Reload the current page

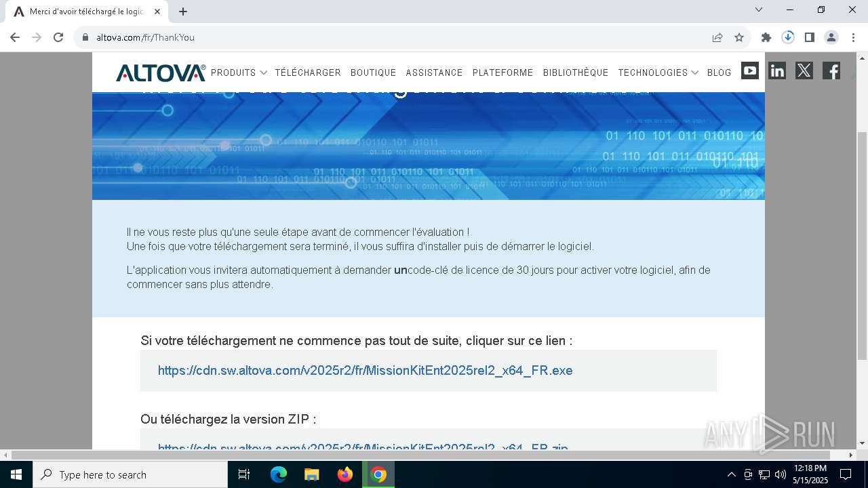(x=58, y=37)
